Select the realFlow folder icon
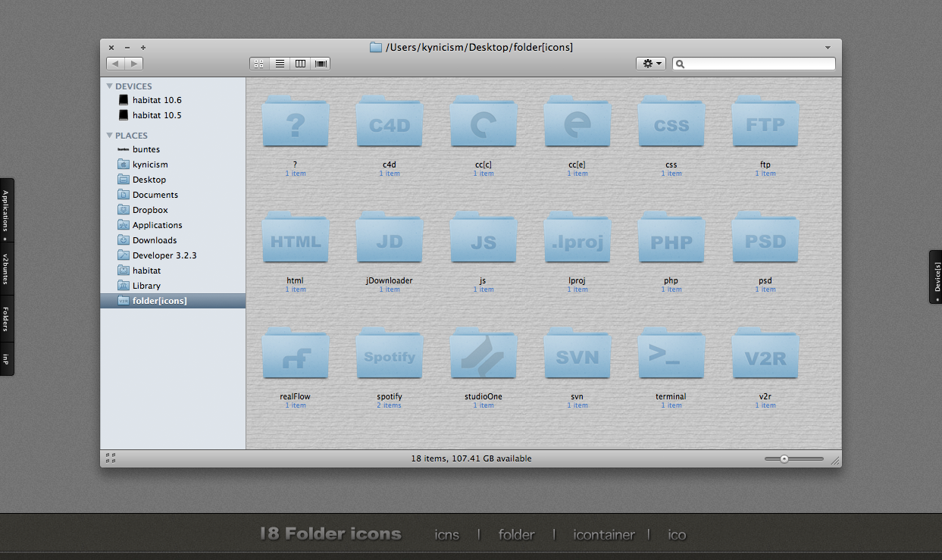 (296, 353)
